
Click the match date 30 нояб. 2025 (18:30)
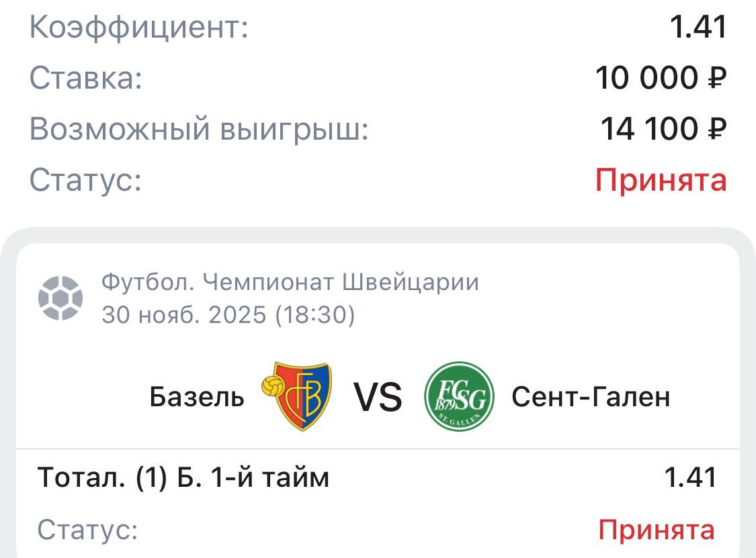click(x=228, y=315)
